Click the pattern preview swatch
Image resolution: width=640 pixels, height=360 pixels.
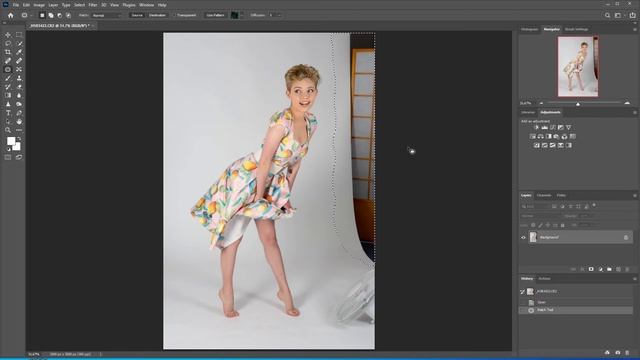(234, 15)
